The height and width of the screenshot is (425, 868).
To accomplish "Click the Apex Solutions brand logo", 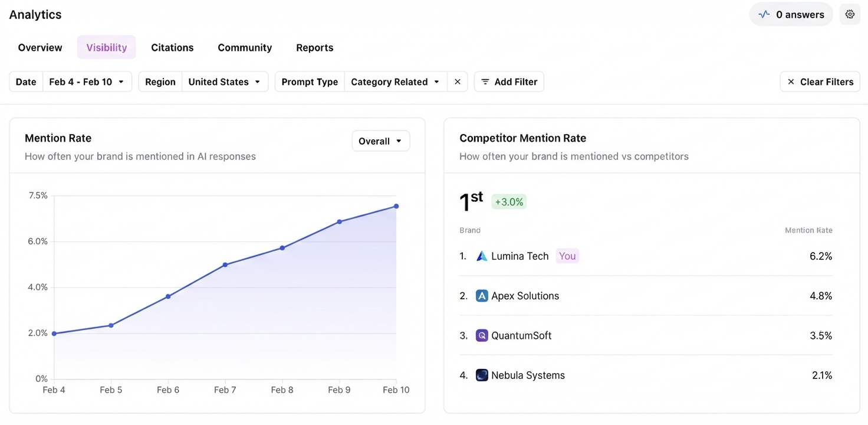I will click(482, 295).
